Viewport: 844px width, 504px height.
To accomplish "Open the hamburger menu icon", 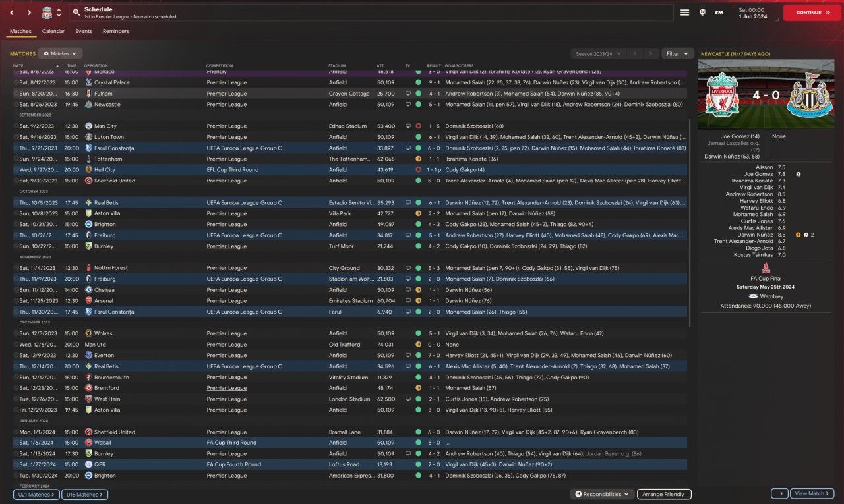I will pyautogui.click(x=684, y=13).
